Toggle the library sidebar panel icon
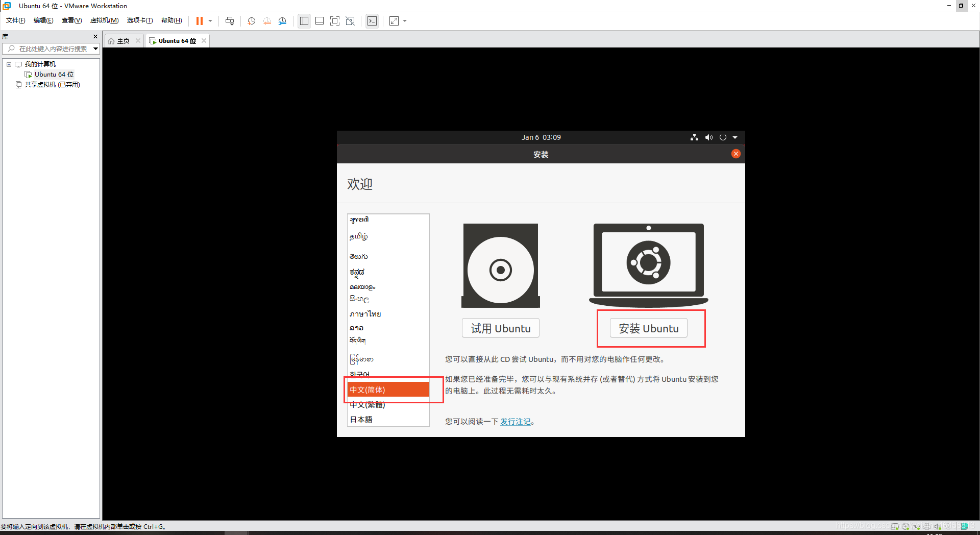Screen dimensions: 980x535 304,21
